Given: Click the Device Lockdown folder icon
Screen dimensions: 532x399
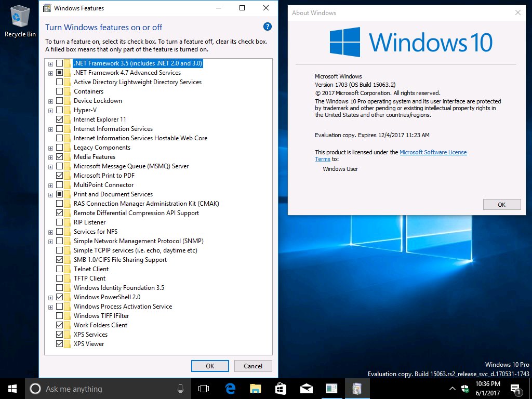Looking at the screenshot, I should point(68,101).
